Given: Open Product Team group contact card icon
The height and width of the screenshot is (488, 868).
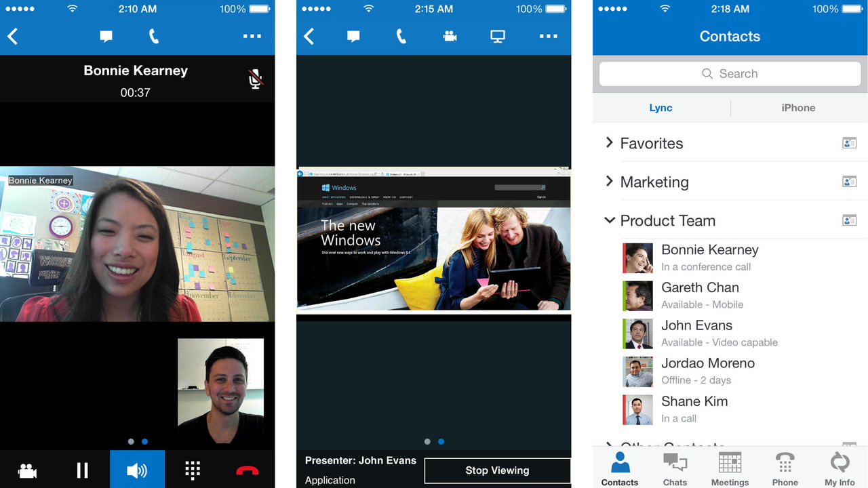Looking at the screenshot, I should pos(849,220).
